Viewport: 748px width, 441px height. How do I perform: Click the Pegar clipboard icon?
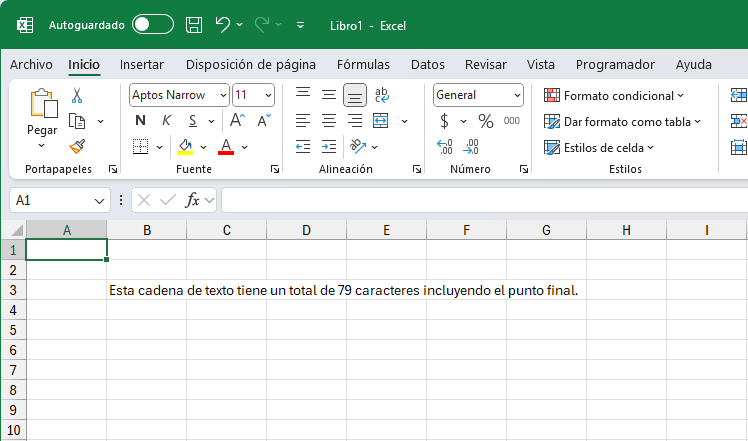coord(43,103)
